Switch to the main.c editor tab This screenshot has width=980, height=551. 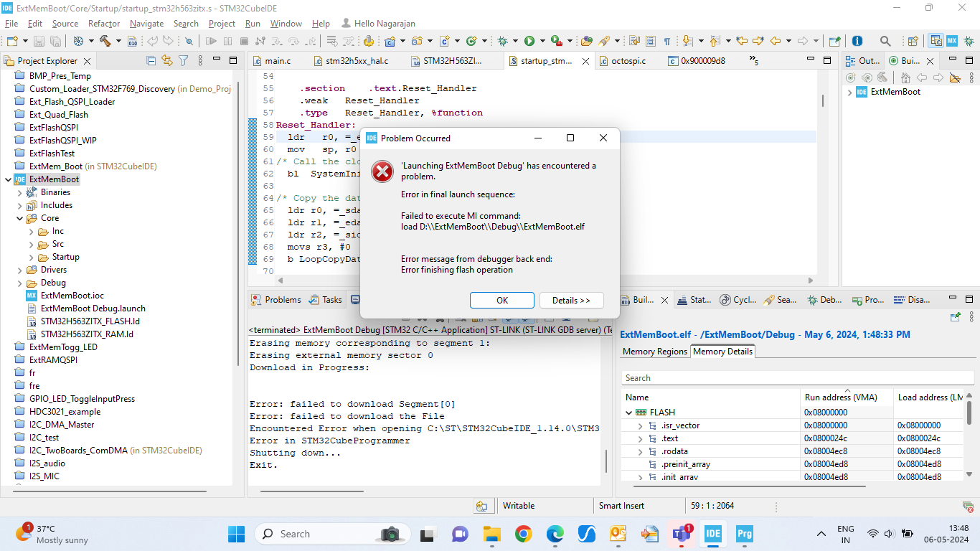(277, 61)
